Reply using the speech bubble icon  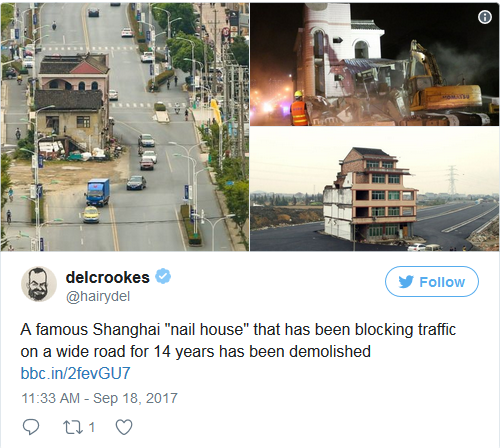[31, 427]
